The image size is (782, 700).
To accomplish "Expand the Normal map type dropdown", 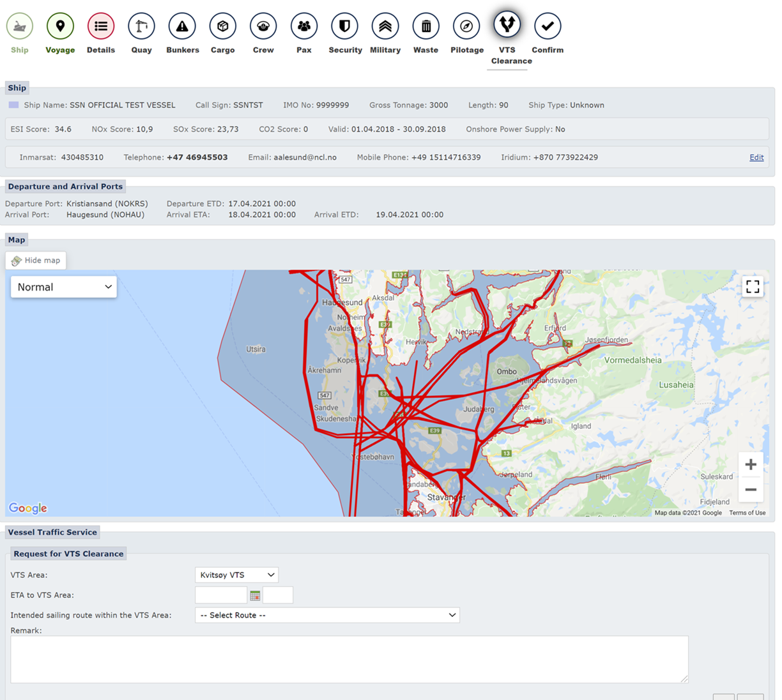I will (x=64, y=287).
